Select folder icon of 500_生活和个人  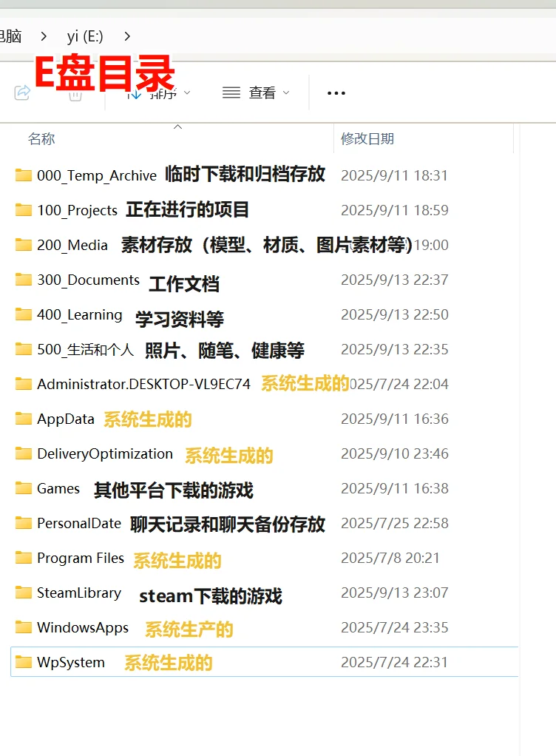coord(23,349)
